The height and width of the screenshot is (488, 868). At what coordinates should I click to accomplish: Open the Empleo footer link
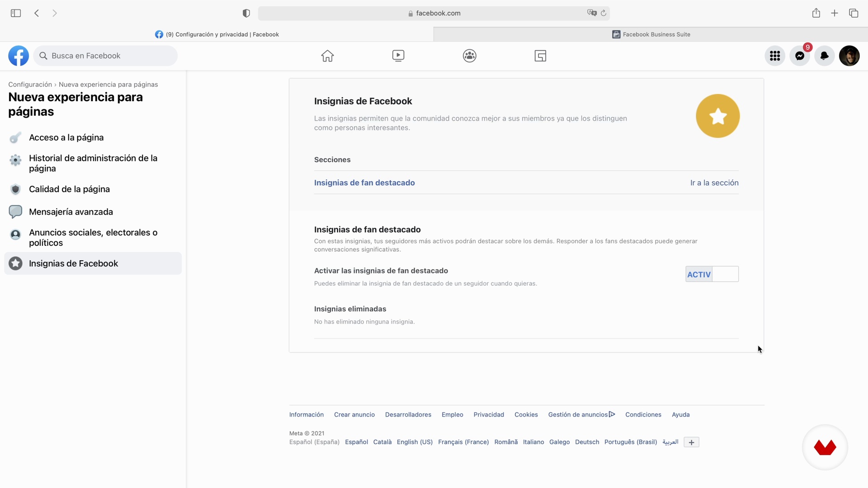coord(453,414)
